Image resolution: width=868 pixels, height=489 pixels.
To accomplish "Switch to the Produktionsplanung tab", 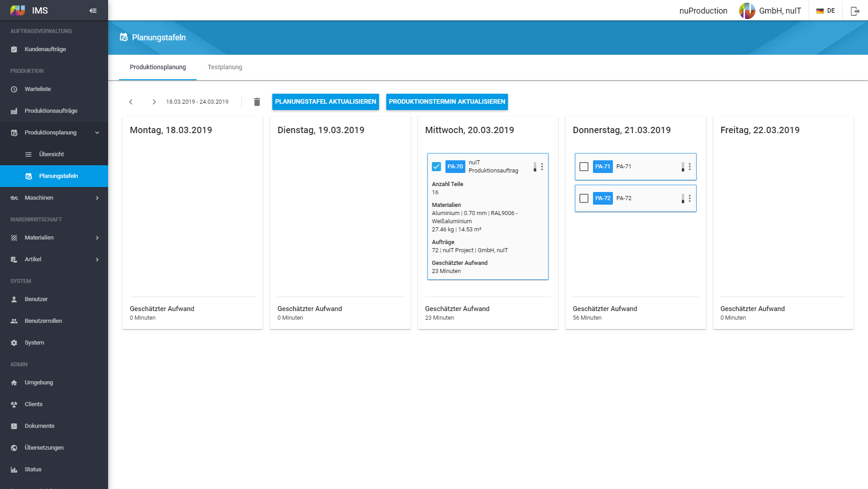I will pos(158,67).
